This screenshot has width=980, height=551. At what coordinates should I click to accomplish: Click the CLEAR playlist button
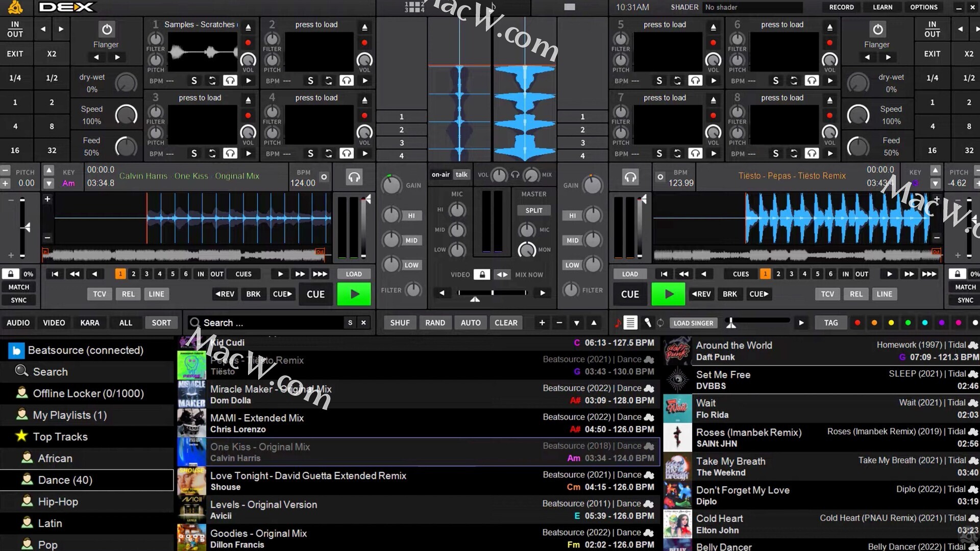coord(506,323)
